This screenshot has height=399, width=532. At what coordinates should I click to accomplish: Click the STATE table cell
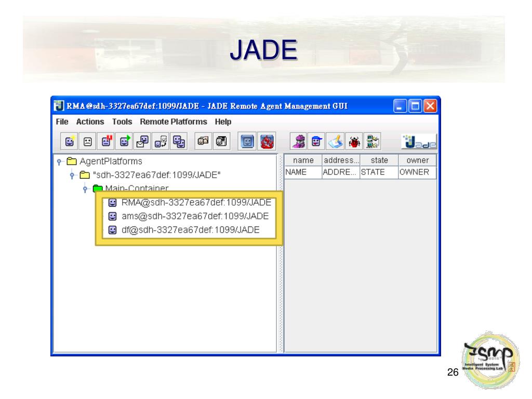379,172
